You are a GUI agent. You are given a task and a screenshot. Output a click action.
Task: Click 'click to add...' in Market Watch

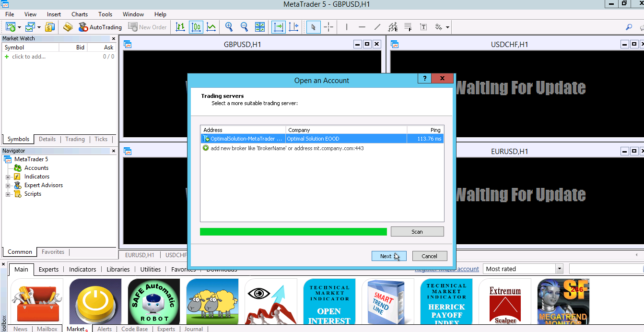[29, 57]
